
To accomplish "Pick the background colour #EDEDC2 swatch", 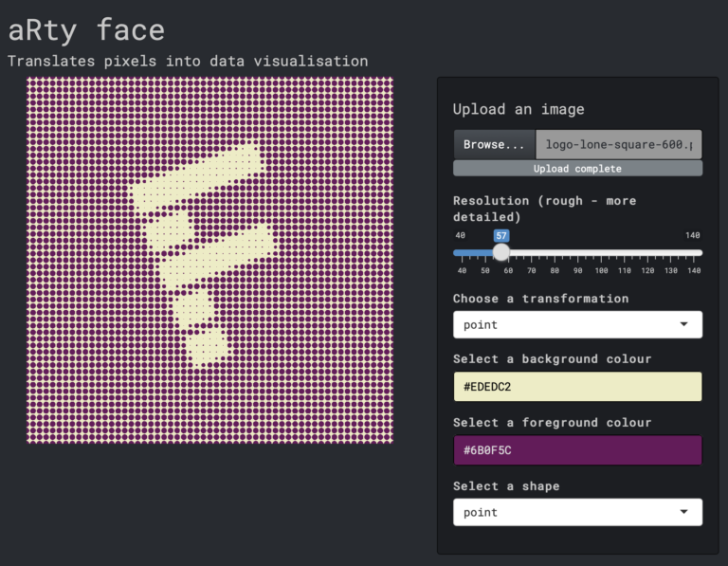I will 577,387.
